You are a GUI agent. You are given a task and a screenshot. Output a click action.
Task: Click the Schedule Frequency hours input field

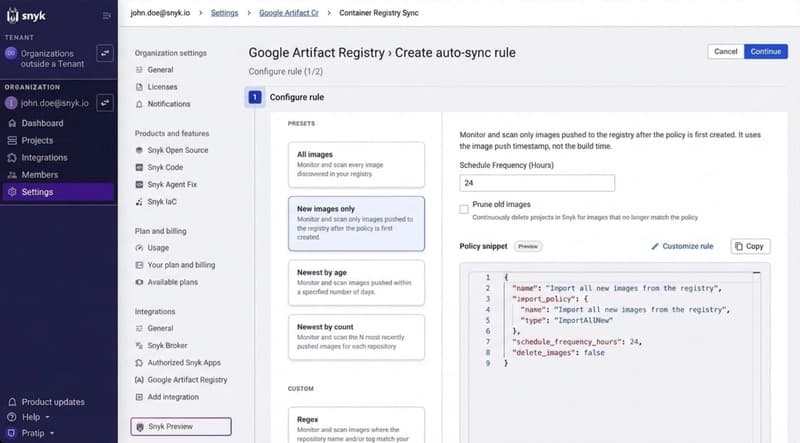[x=537, y=183]
